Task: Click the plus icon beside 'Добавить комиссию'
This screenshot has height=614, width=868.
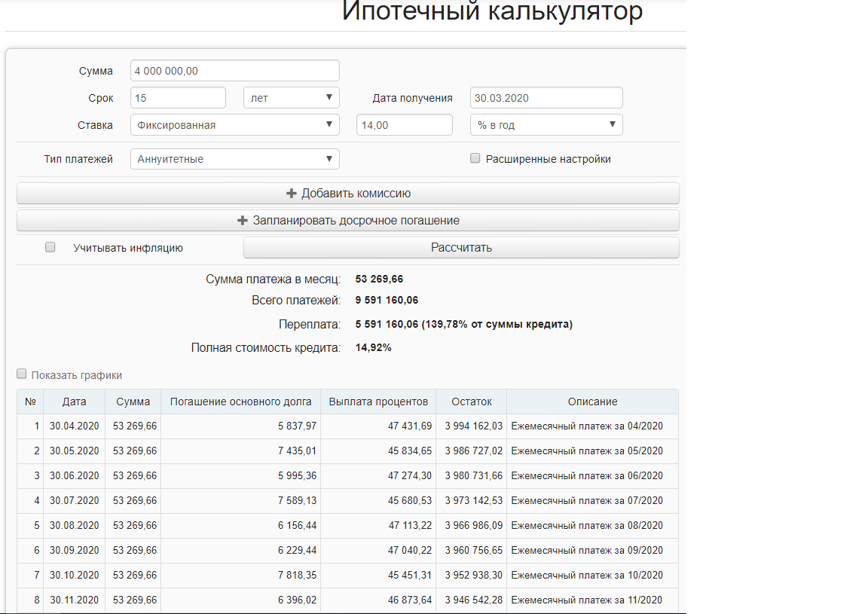Action: [291, 193]
